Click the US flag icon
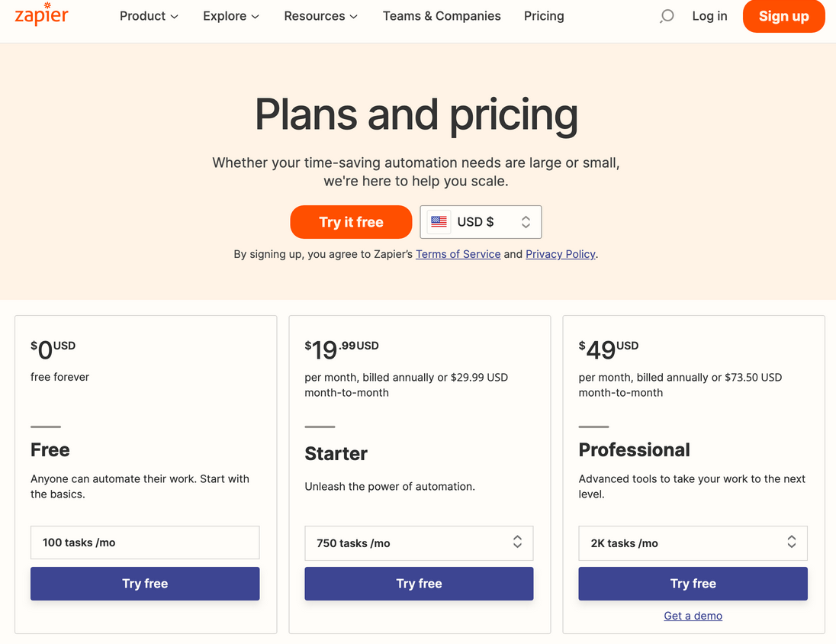Viewport: 836px width, 644px height. tap(439, 221)
